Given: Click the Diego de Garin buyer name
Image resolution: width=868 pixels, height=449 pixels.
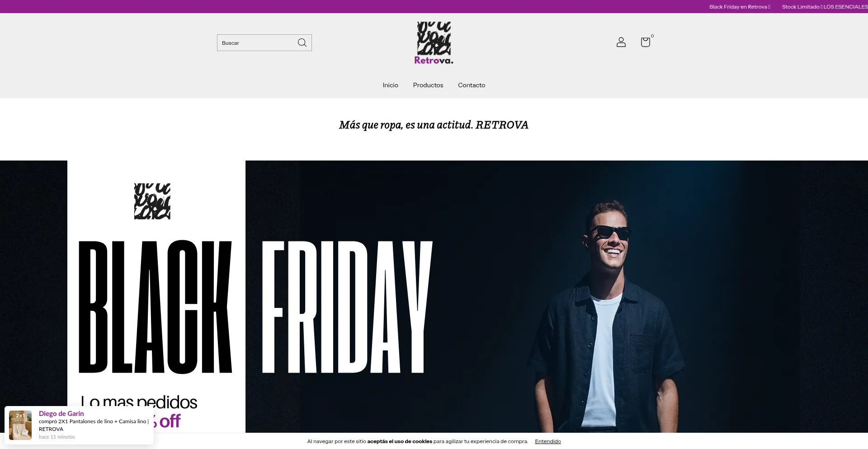Looking at the screenshot, I should [61, 413].
